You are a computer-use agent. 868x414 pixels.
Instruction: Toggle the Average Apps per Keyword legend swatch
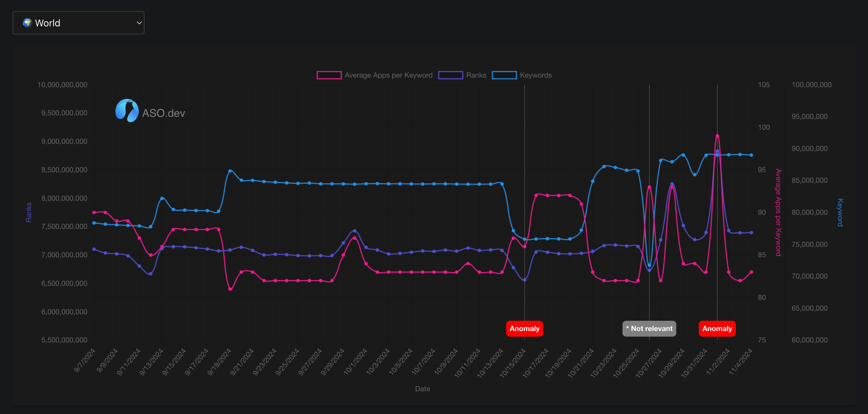pos(329,75)
